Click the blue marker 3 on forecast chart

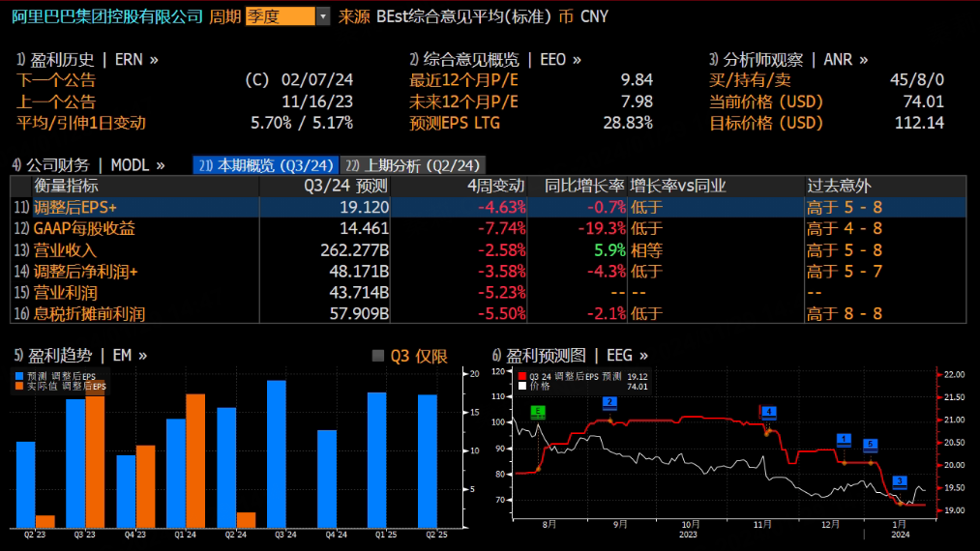[x=900, y=481]
